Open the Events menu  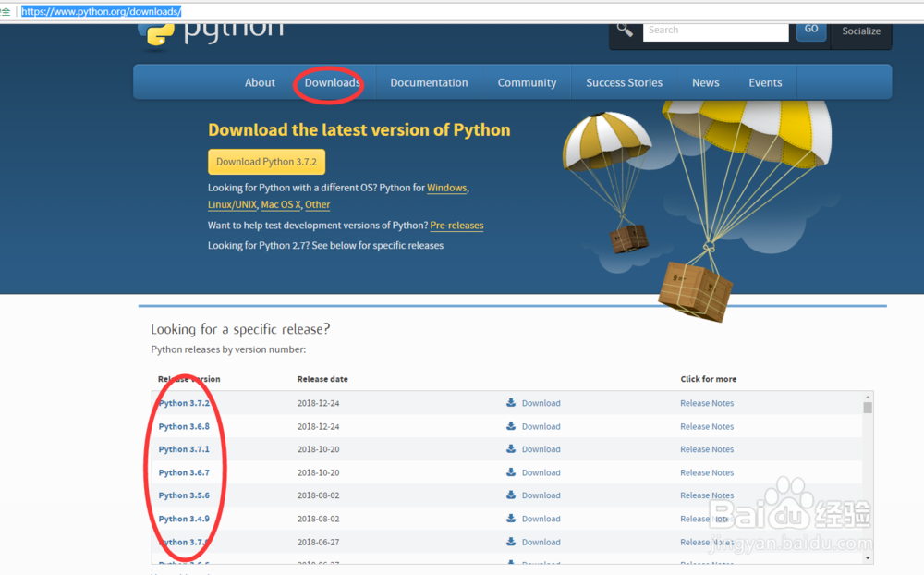(765, 82)
